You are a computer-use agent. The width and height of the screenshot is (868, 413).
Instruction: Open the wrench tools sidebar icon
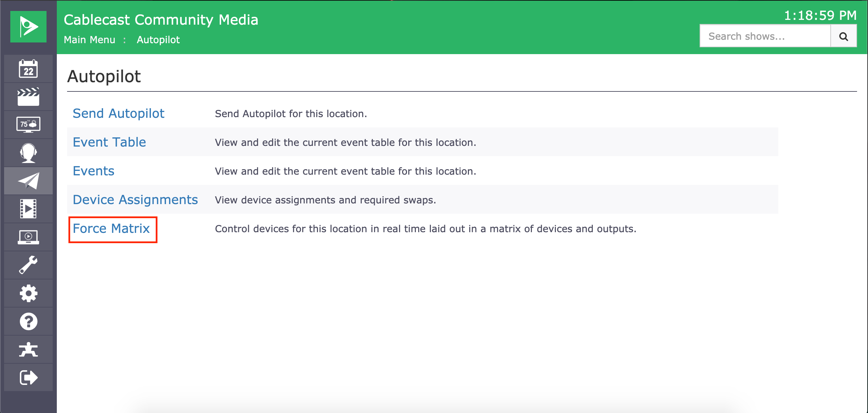click(28, 265)
